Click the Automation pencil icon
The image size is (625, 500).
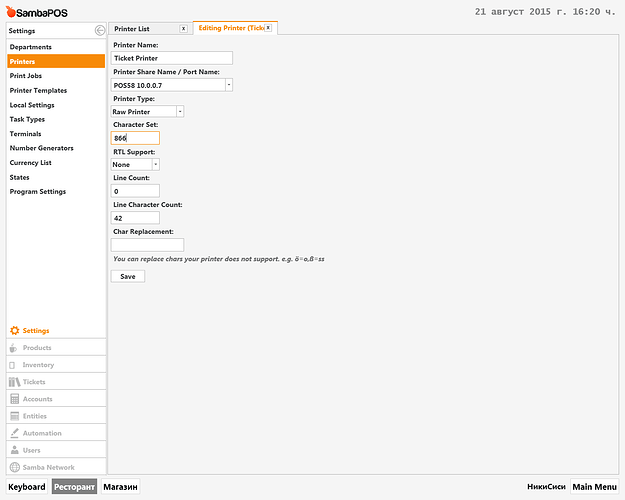tap(15, 433)
